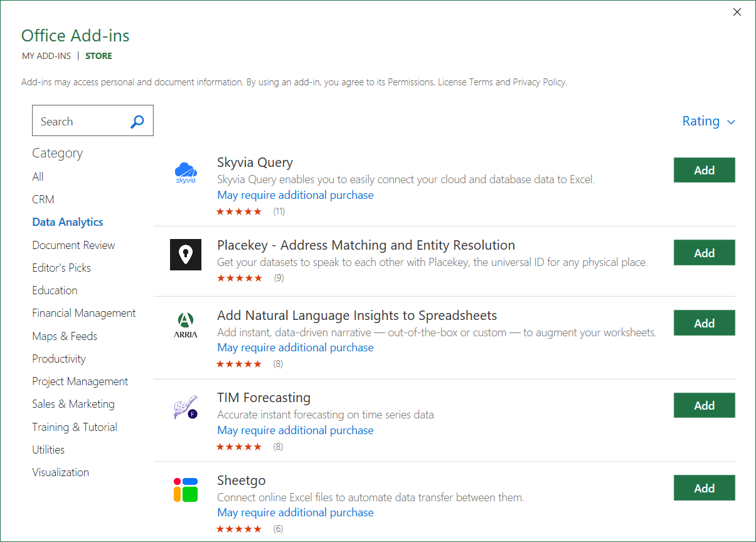756x542 pixels.
Task: Select the Training & Tutorial category
Action: [75, 427]
